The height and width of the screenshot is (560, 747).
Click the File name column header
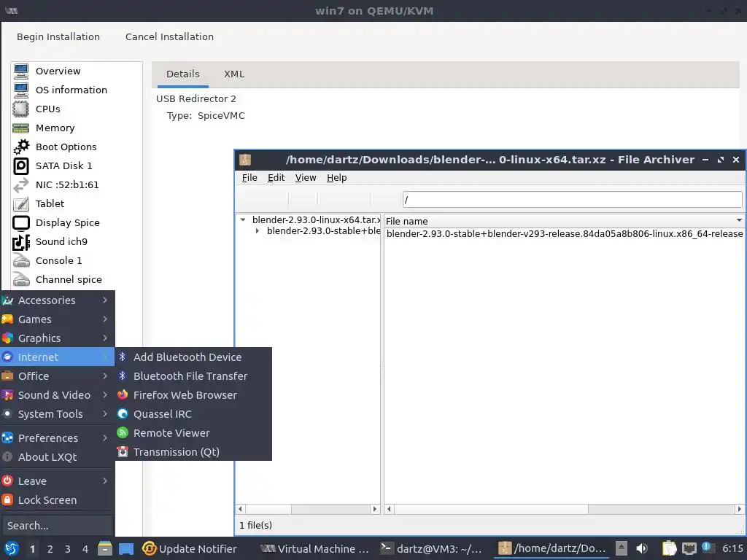click(564, 221)
